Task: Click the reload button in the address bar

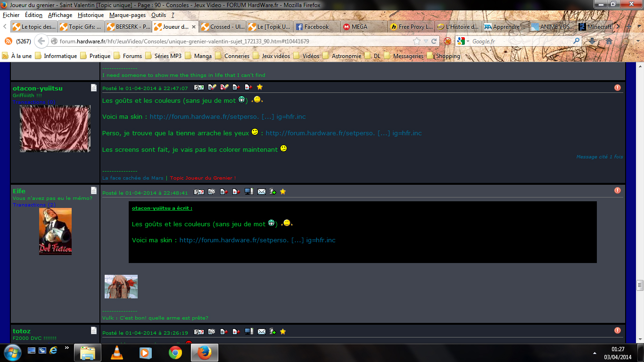Action: tap(434, 41)
